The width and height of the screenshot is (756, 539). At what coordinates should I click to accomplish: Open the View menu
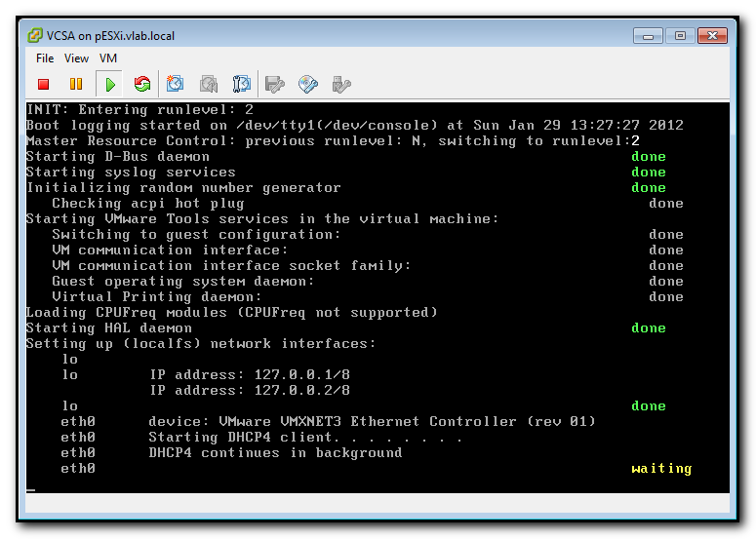click(76, 58)
